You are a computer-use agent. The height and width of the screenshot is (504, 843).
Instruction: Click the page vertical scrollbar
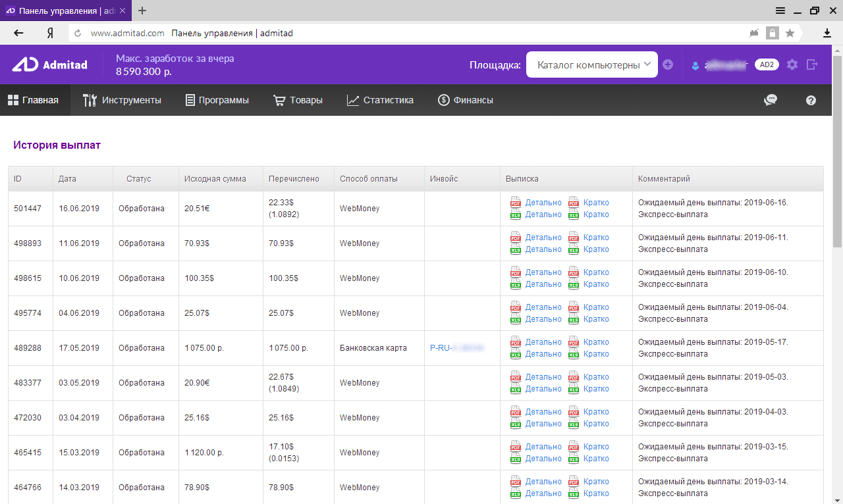click(x=837, y=151)
